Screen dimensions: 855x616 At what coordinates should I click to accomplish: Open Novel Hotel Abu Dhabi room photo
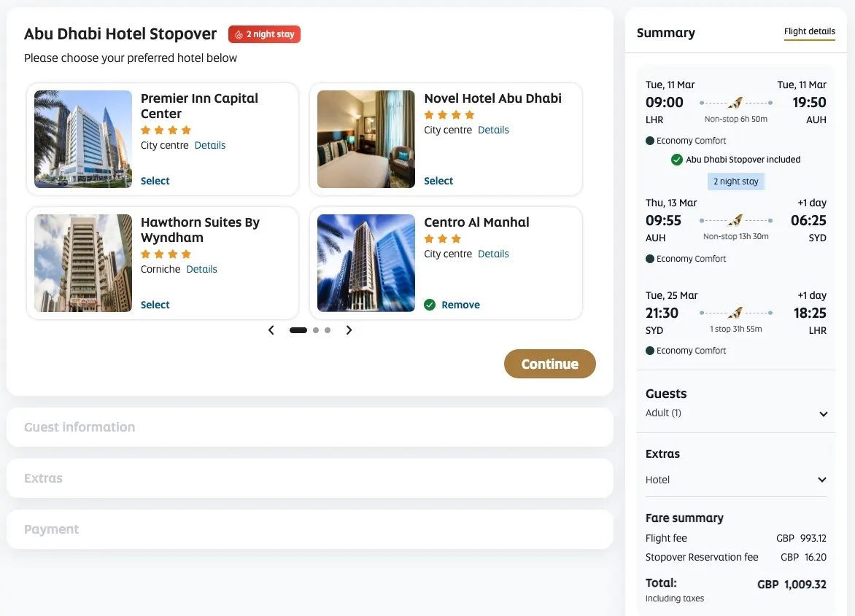(x=366, y=139)
